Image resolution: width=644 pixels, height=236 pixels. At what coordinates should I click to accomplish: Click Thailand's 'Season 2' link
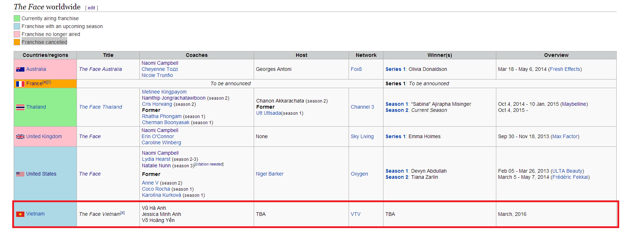click(397, 110)
